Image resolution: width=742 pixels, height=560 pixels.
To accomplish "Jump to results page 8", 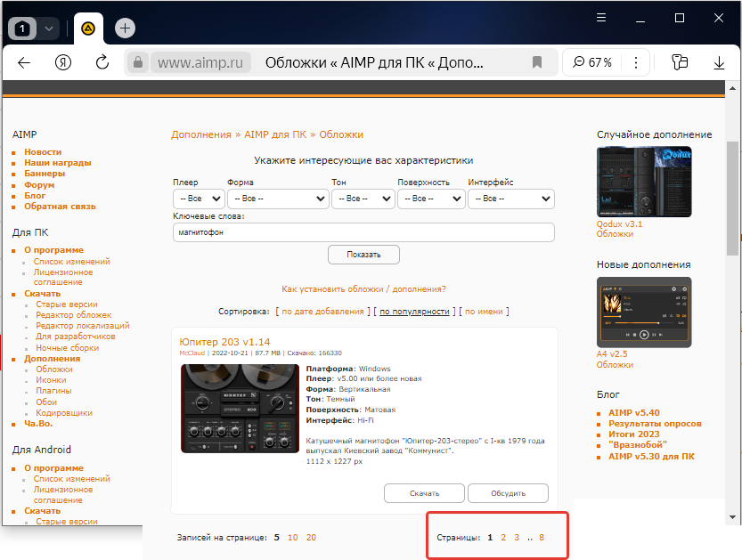I will (x=542, y=538).
